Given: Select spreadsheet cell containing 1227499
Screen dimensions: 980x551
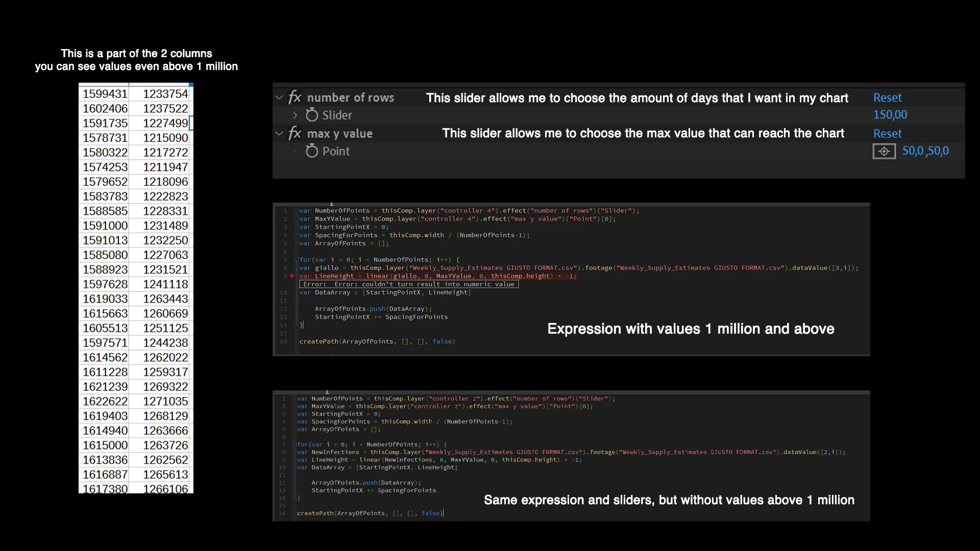Looking at the screenshot, I should pyautogui.click(x=165, y=123).
